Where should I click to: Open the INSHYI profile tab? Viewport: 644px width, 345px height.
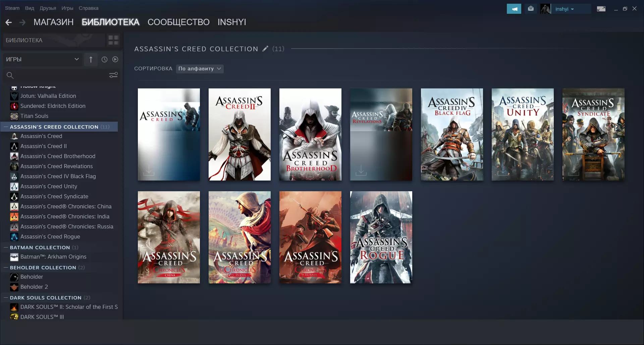(232, 22)
